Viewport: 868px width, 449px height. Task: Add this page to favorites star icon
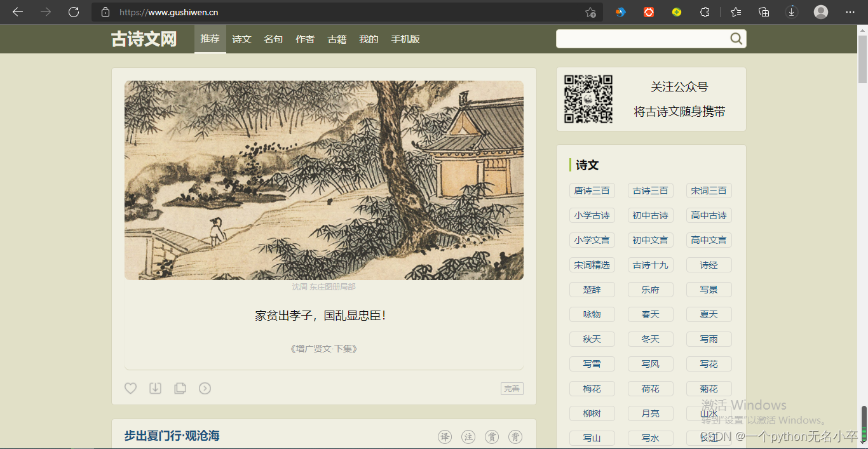point(590,12)
